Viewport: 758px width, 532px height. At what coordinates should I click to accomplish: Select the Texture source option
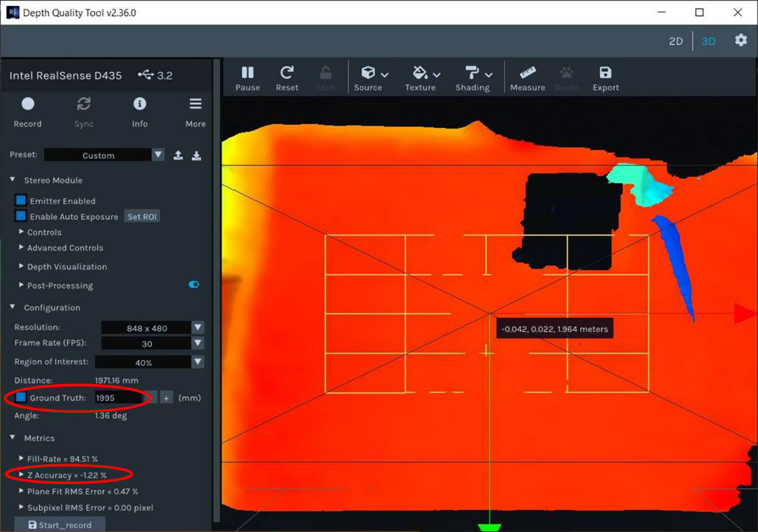(419, 77)
